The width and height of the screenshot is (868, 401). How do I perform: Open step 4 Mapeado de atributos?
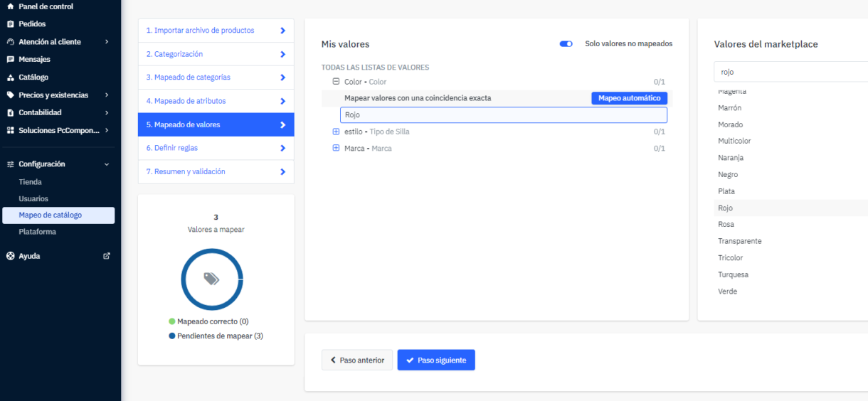(x=216, y=101)
